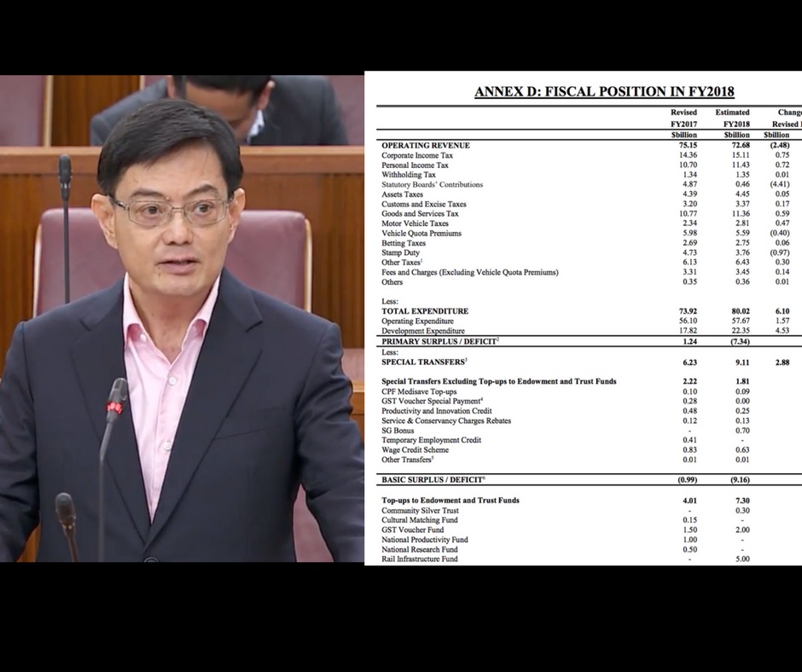Select the "Wage Credit Scheme" row label
Viewport: 802px width, 672px height.
pyautogui.click(x=415, y=450)
